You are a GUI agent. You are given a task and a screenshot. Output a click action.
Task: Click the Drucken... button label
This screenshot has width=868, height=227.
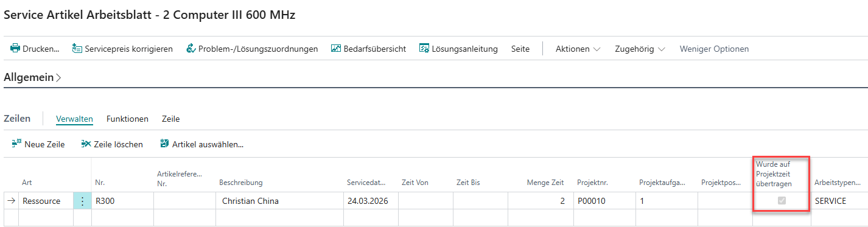click(x=41, y=49)
